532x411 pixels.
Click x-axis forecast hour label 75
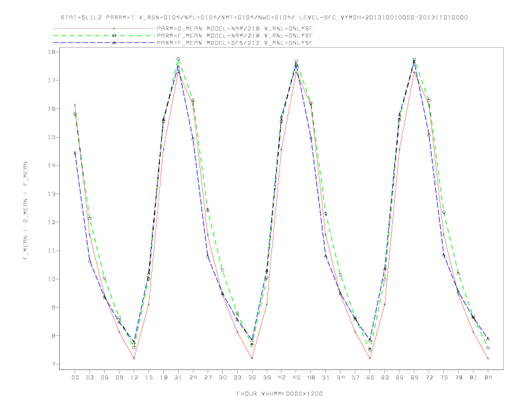click(444, 377)
